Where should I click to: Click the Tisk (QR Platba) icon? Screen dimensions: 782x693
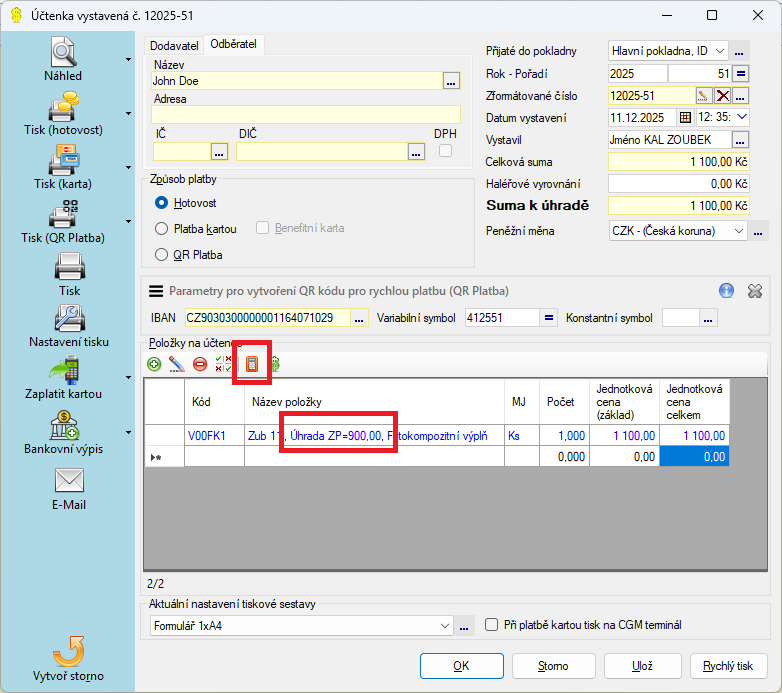[x=64, y=214]
